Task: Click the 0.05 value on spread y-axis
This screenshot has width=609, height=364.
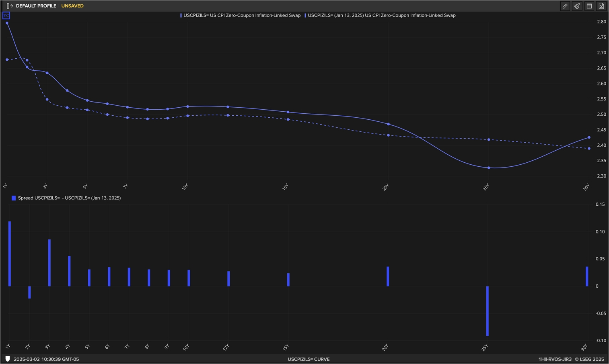Action: pyautogui.click(x=600, y=259)
